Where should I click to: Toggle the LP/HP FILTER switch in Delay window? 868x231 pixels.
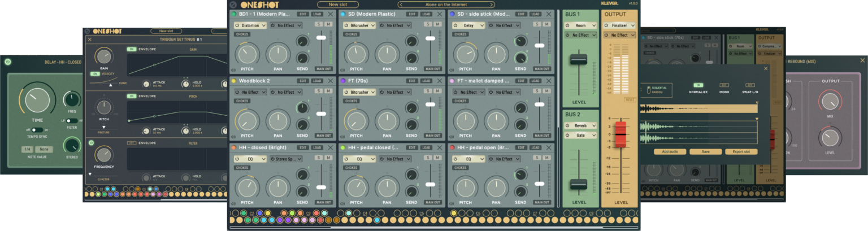[x=72, y=120]
